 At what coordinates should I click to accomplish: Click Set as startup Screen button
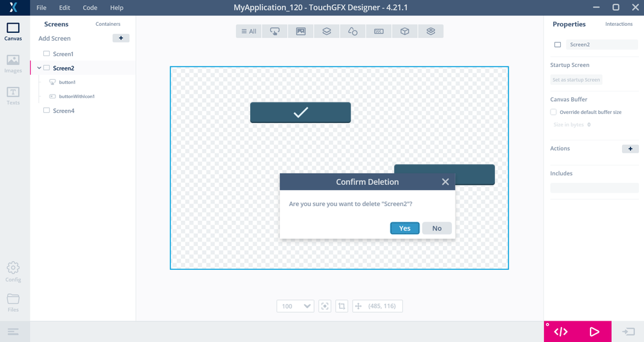576,80
